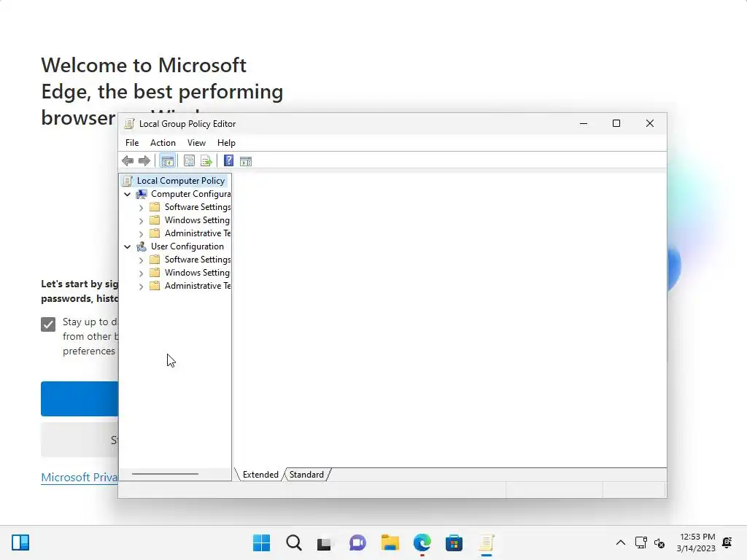Click the tree pane horizontal scrollbar
The height and width of the screenshot is (560, 747).
[x=165, y=474]
